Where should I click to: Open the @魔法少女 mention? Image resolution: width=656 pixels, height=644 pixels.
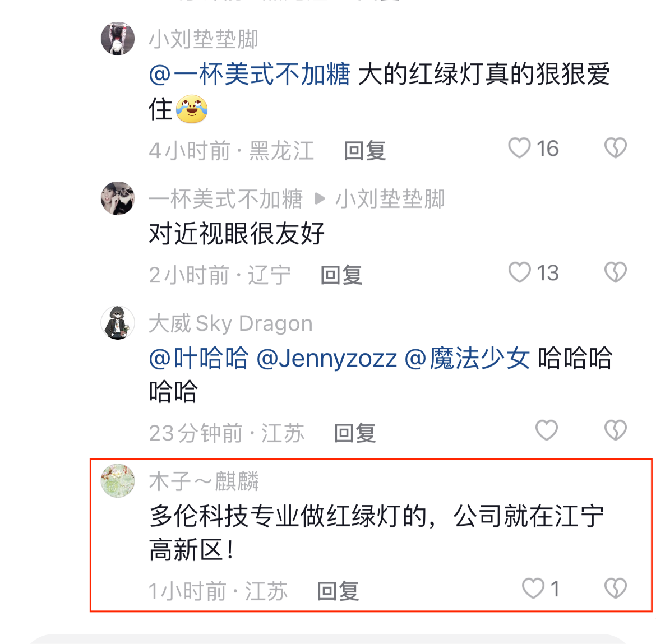(x=466, y=358)
